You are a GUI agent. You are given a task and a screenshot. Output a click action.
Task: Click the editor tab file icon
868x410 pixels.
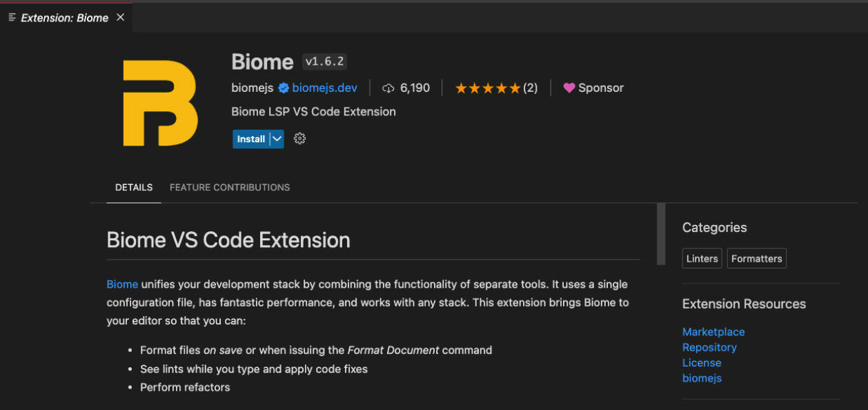coord(12,17)
